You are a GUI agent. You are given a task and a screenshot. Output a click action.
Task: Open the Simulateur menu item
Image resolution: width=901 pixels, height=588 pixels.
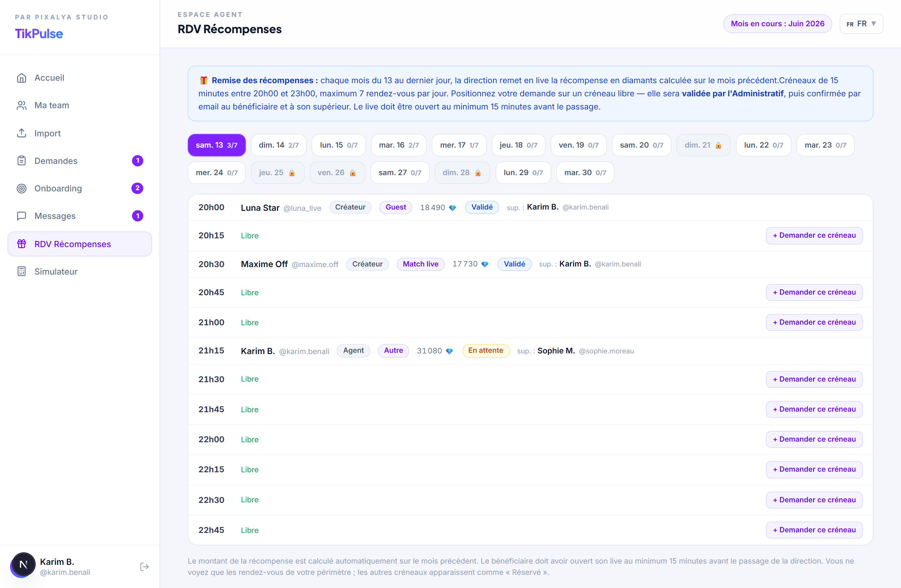[79, 272]
